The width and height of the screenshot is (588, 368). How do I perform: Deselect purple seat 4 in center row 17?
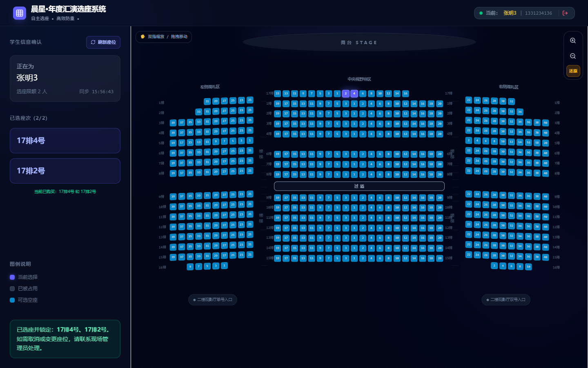[354, 94]
